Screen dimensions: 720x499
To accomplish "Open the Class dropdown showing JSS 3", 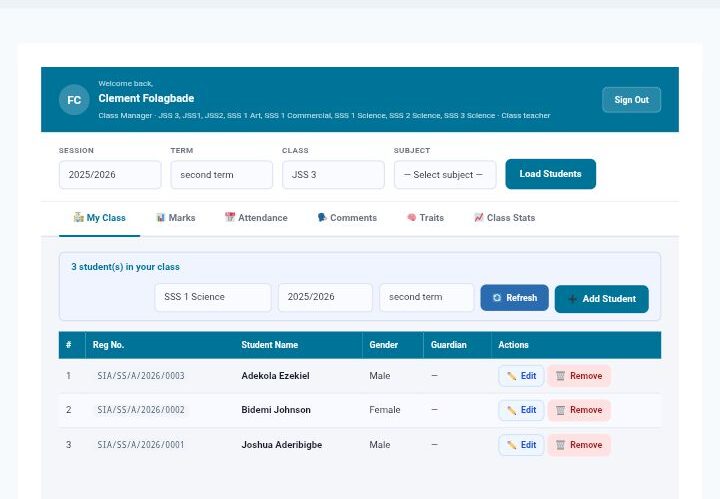I will click(x=333, y=174).
